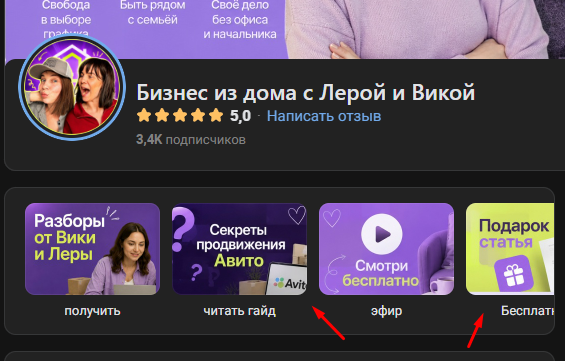Open the "Подарок статья" card
The width and height of the screenshot is (565, 361).
[510, 249]
